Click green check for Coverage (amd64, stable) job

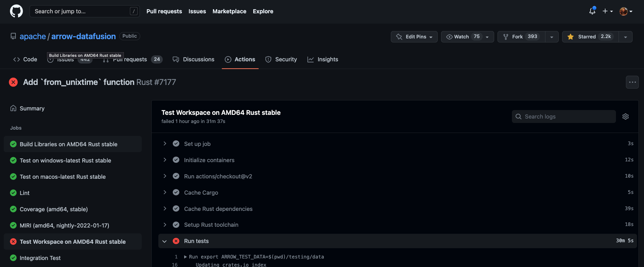click(13, 209)
